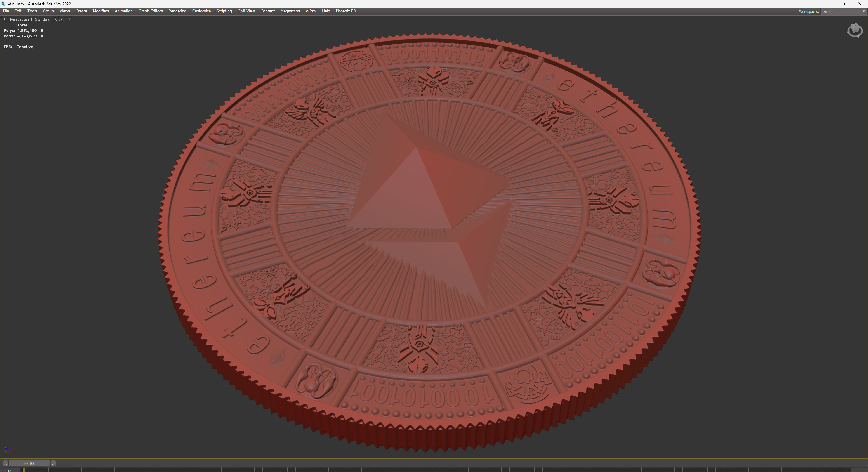Viewport: 868px width, 472px height.
Task: Open the Standard shading label menu
Action: pos(42,19)
